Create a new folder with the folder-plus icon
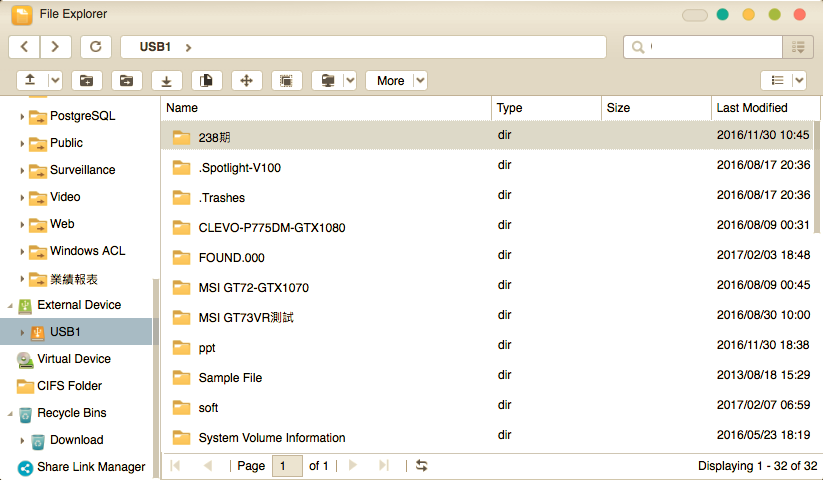 click(87, 80)
